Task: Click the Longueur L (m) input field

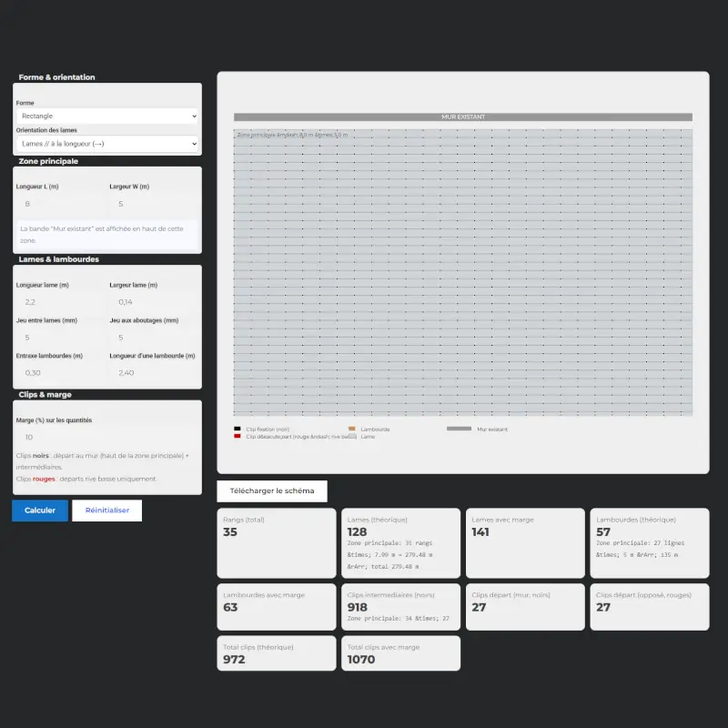Action: pyautogui.click(x=60, y=204)
